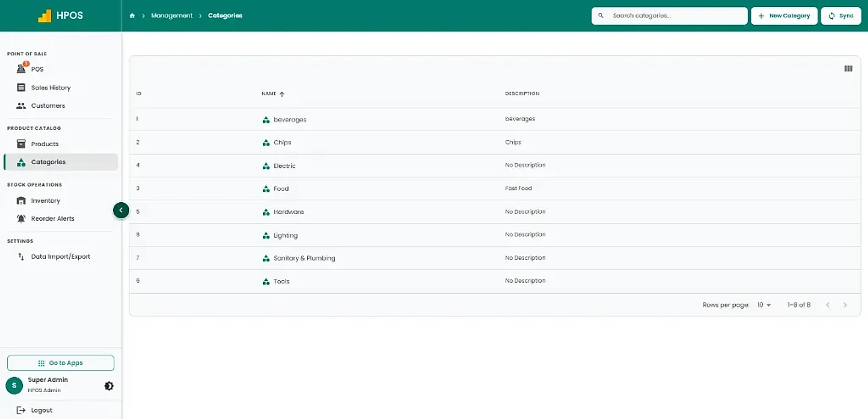Focus the Search categories input field
Screen dimensions: 868x419
[669, 16]
